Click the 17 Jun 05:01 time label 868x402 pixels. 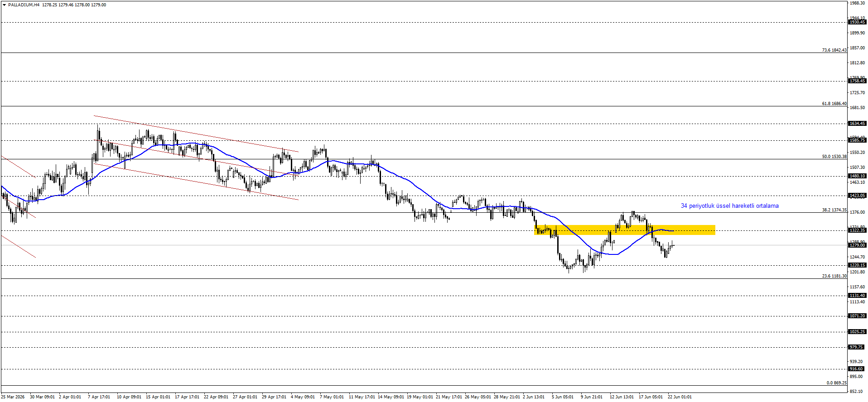pos(651,397)
